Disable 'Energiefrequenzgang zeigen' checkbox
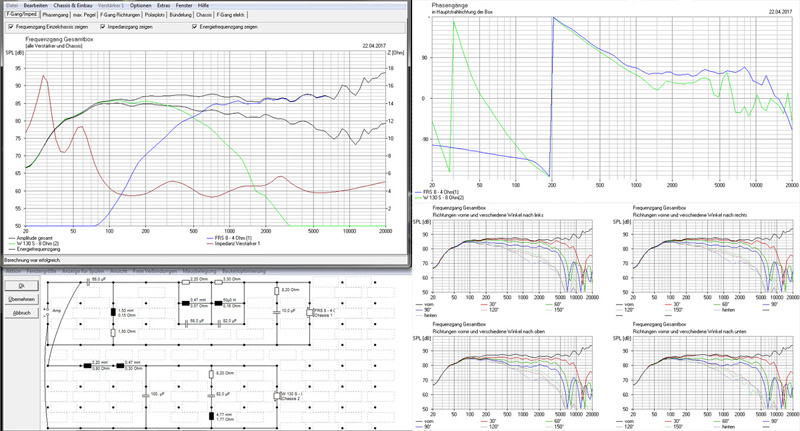The height and width of the screenshot is (431, 800). pyautogui.click(x=193, y=26)
